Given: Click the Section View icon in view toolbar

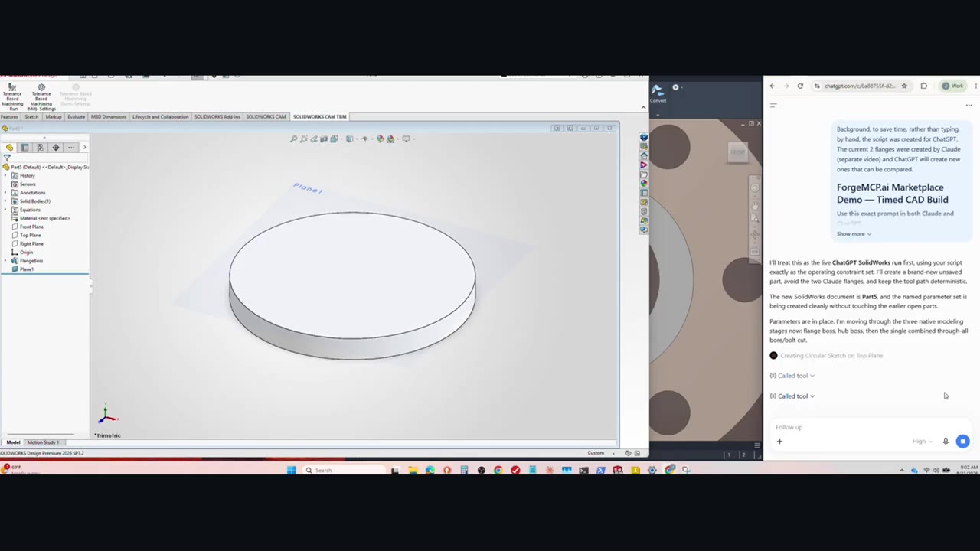Looking at the screenshot, I should pos(323,139).
